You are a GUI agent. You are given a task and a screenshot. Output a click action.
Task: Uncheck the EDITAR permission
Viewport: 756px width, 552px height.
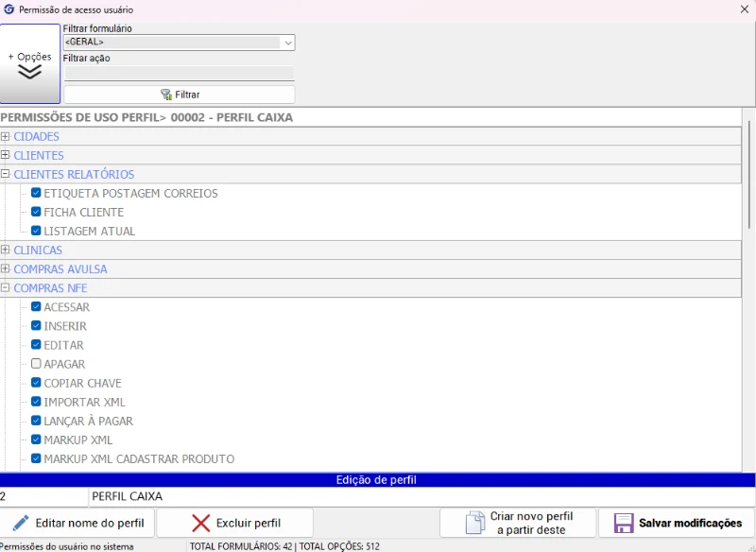[36, 345]
